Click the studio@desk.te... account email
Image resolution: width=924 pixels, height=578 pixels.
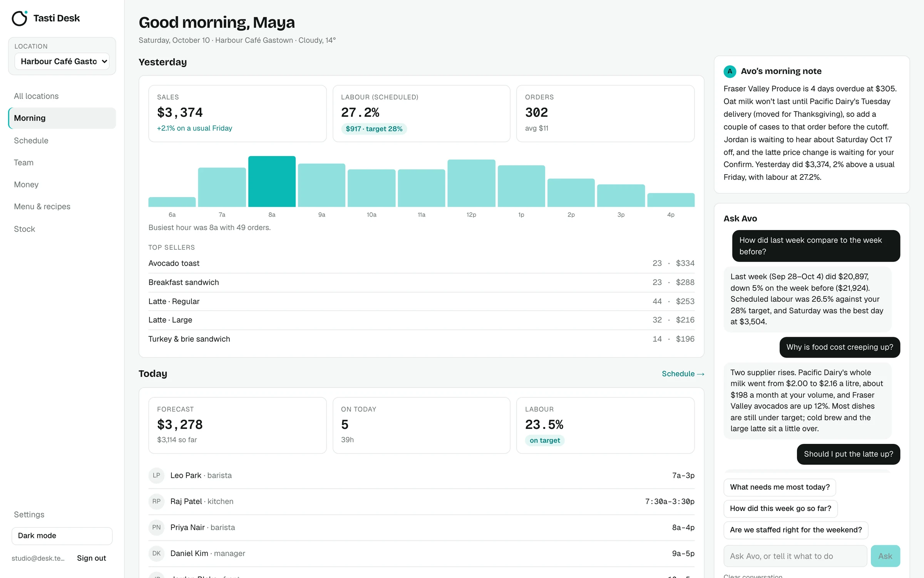click(x=38, y=558)
